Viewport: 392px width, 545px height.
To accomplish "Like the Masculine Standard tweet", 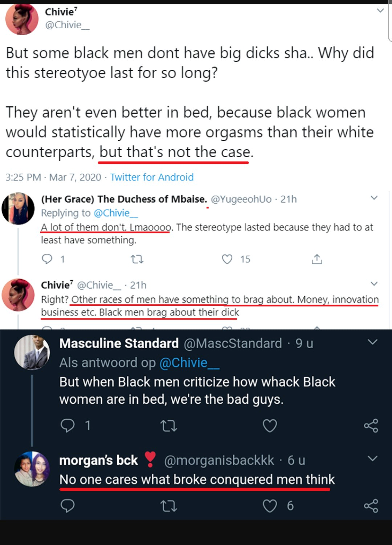I will click(x=270, y=426).
